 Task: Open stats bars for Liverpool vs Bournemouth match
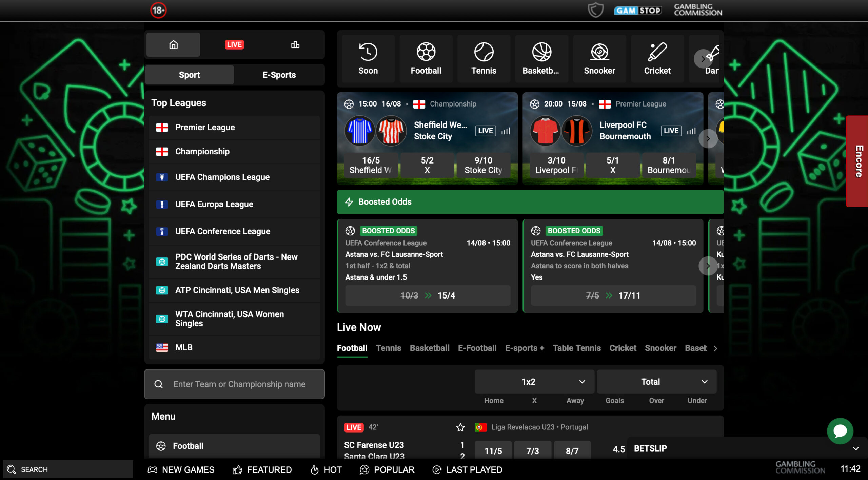pos(691,131)
